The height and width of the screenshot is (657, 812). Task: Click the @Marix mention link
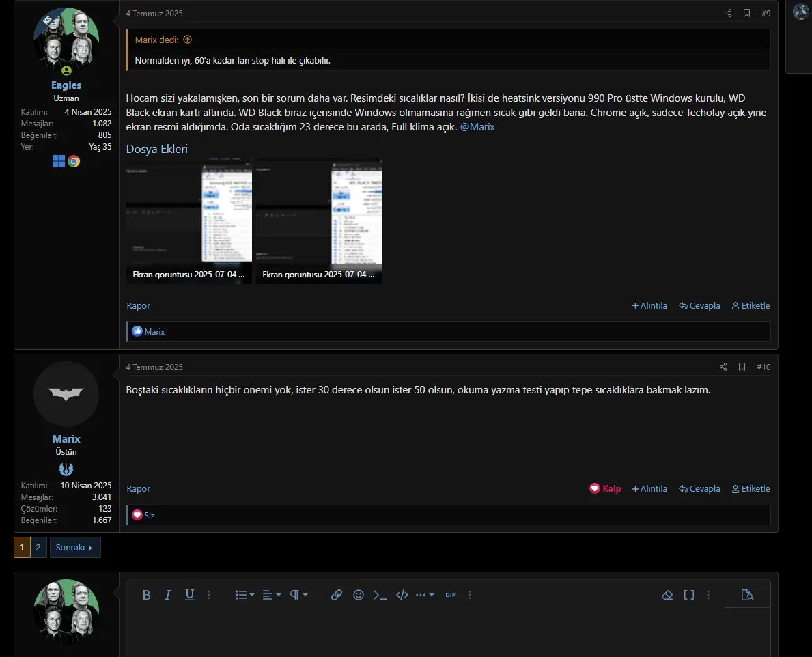point(477,127)
